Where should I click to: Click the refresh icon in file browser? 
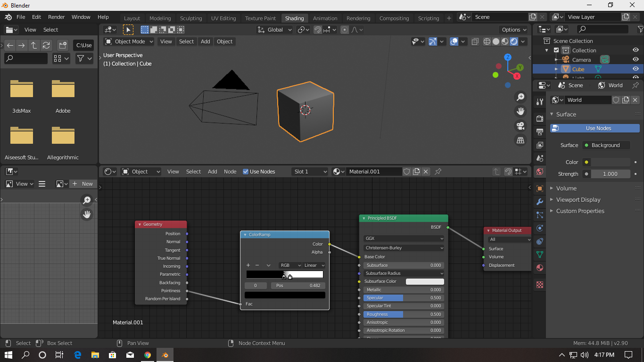[46, 46]
